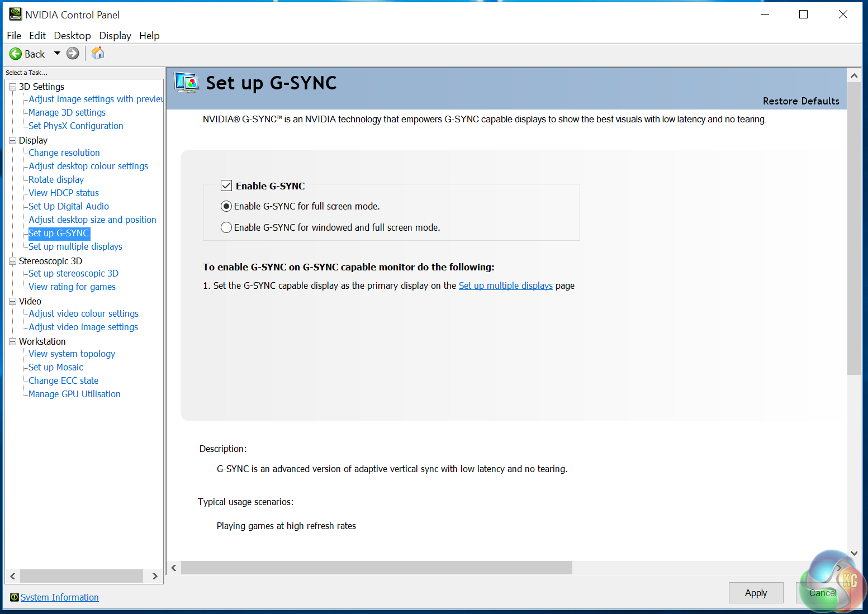Click the main panel horizontal scrollbar left arrow
This screenshot has height=614, width=868.
[x=174, y=568]
